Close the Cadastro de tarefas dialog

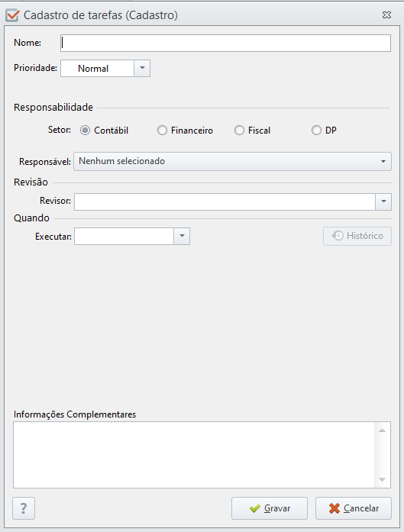pos(386,15)
